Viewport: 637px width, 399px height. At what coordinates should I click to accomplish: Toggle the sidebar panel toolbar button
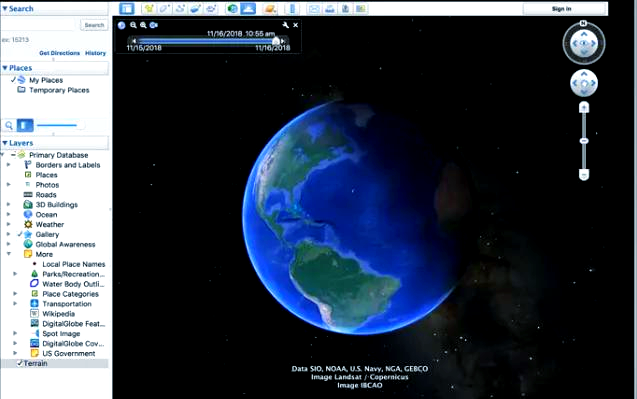[x=127, y=9]
